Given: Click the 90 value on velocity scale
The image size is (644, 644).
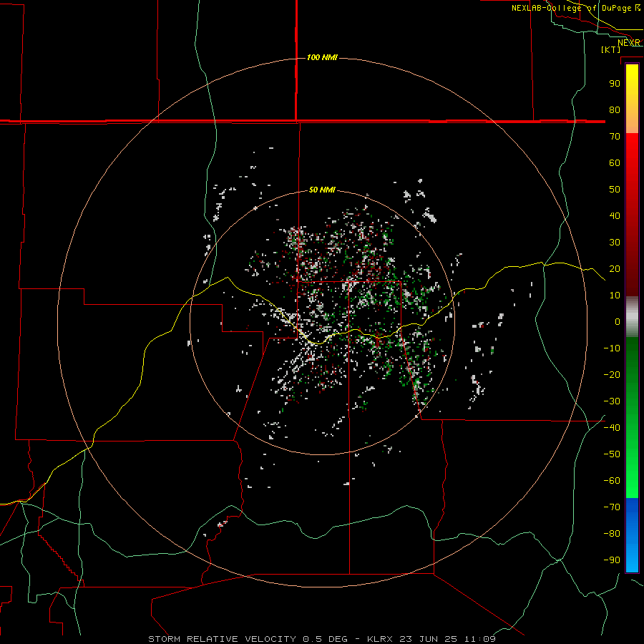Looking at the screenshot, I should 615,84.
